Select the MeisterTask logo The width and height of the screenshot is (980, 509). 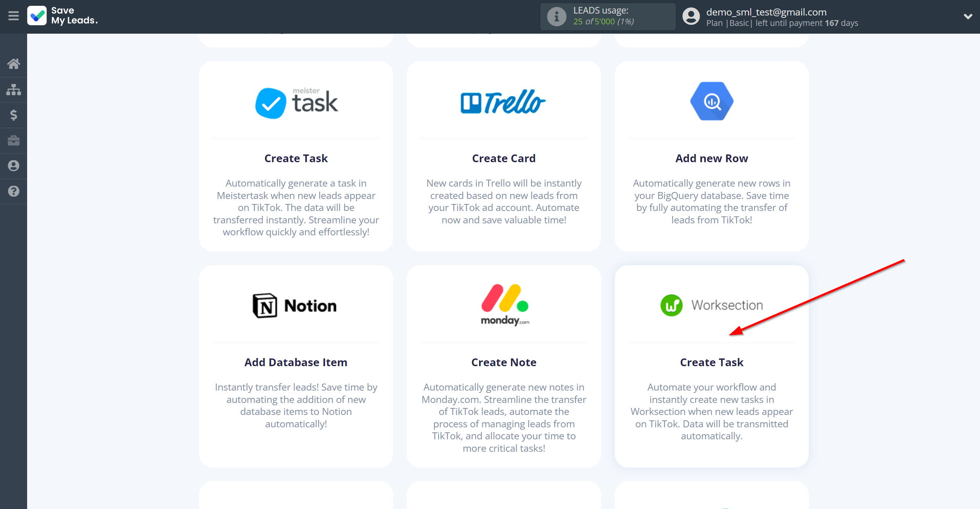[296, 103]
